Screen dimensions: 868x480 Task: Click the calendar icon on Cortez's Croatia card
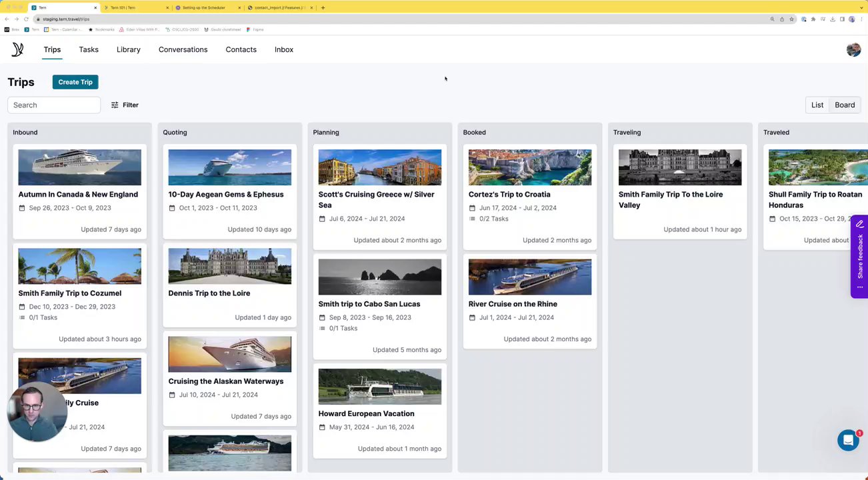[472, 208]
